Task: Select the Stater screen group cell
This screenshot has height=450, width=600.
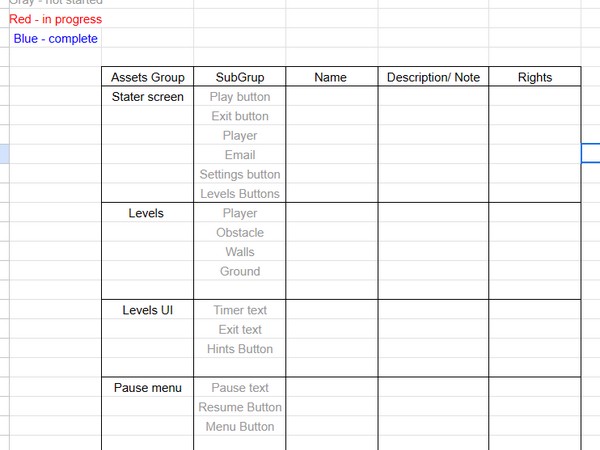Action: coord(148,96)
